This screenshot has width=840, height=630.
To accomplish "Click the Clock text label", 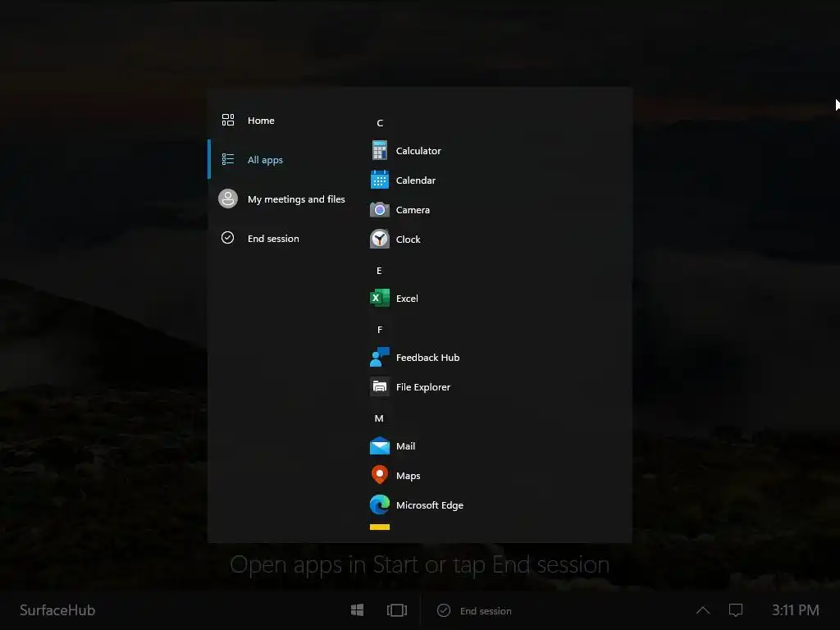I will point(409,240).
